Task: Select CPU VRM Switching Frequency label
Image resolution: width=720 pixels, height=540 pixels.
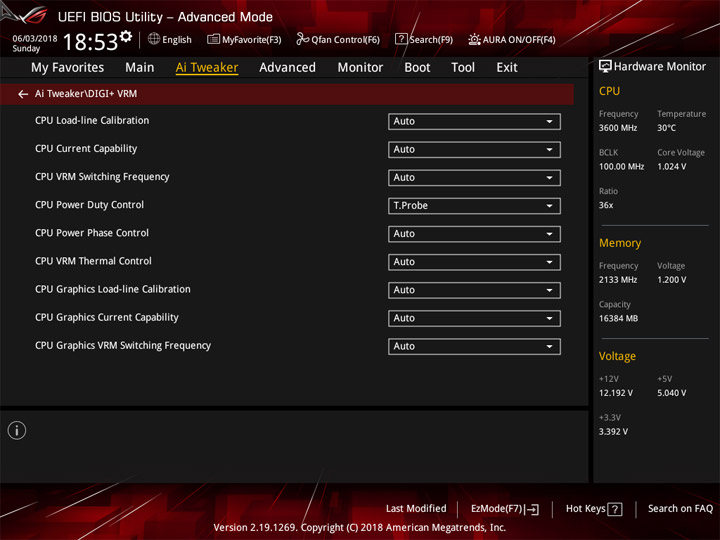Action: click(x=102, y=177)
